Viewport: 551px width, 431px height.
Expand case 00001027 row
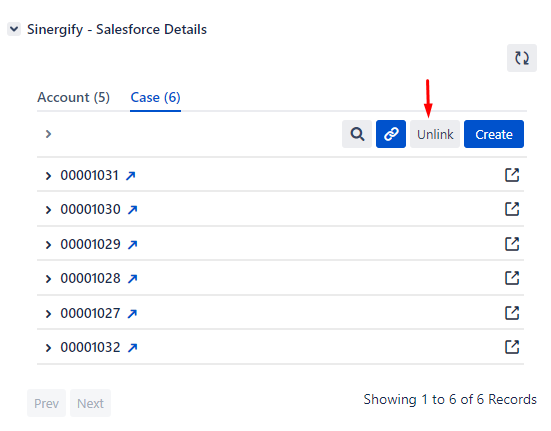pos(48,314)
